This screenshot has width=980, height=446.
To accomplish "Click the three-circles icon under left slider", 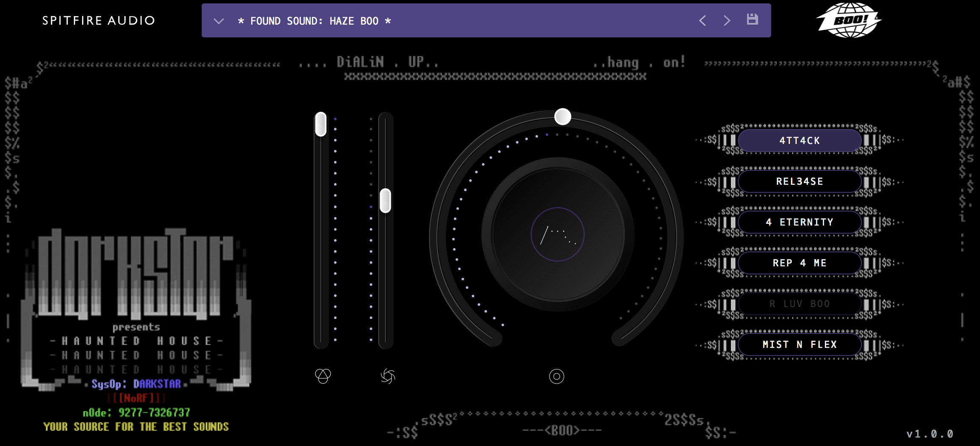I will (323, 376).
